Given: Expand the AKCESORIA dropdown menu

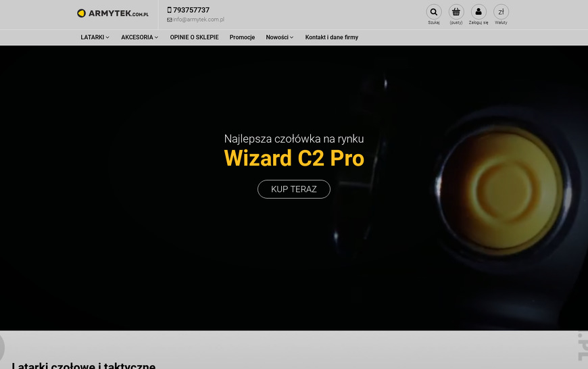Looking at the screenshot, I should (139, 37).
